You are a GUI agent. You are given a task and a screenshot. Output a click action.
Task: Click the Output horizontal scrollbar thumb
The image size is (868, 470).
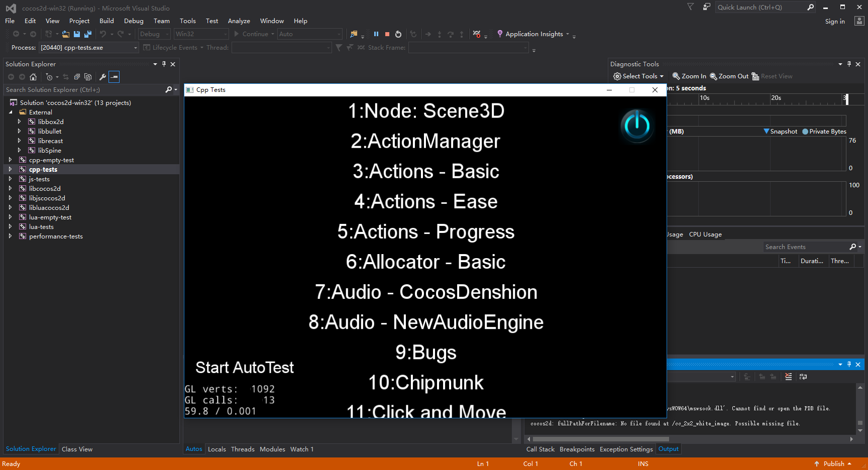pyautogui.click(x=601, y=439)
